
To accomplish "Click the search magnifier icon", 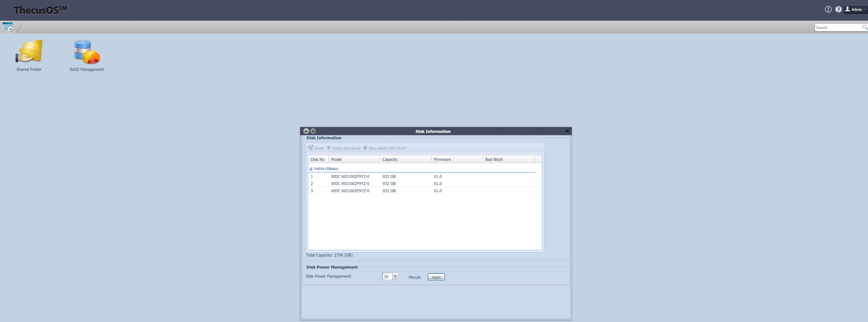I will coord(864,27).
